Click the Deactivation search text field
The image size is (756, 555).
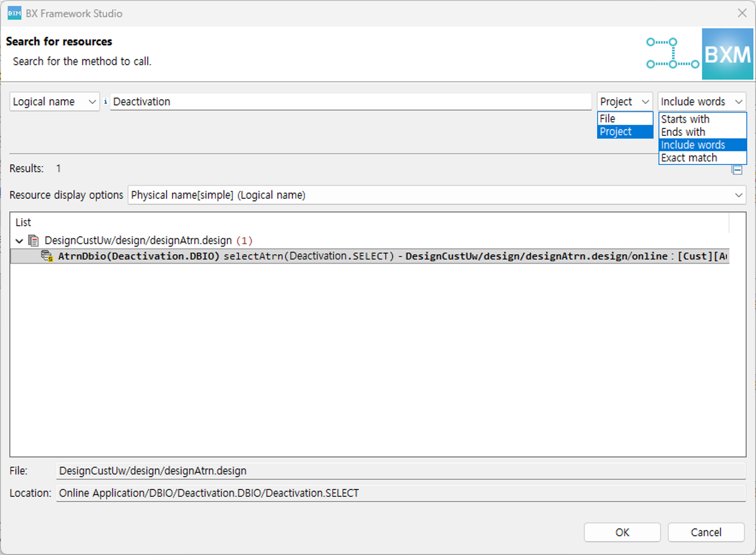[351, 102]
